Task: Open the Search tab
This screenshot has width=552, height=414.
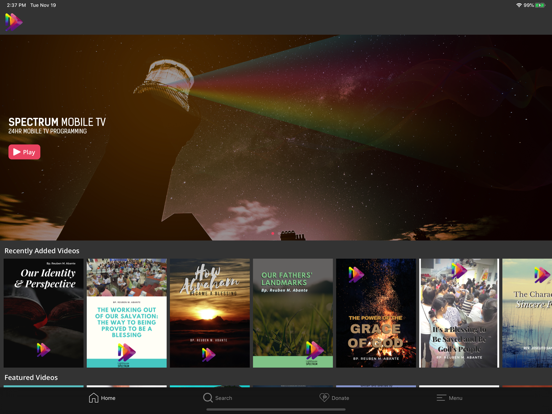Action: pos(218,398)
